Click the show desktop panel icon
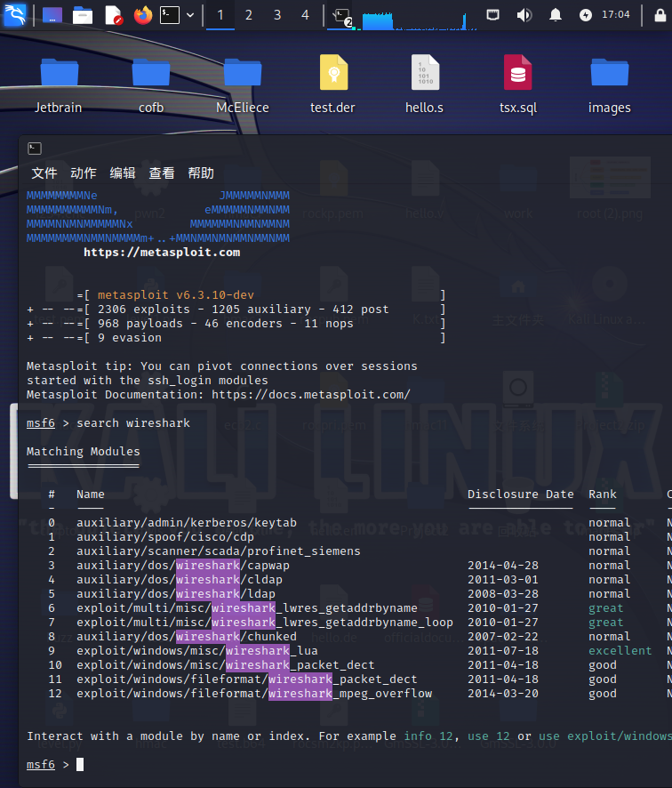 coord(52,15)
